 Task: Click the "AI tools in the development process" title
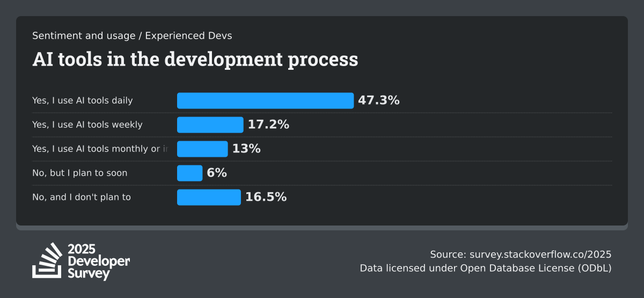point(195,59)
